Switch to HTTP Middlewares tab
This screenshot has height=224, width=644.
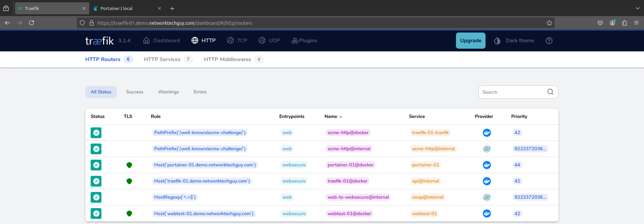coord(233,59)
